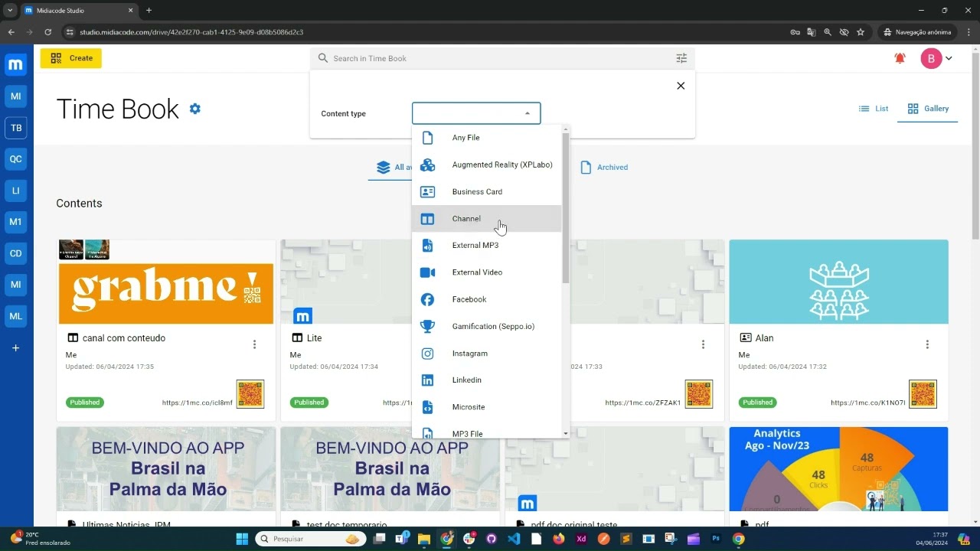Open the TB workspace in sidebar

coord(16,128)
